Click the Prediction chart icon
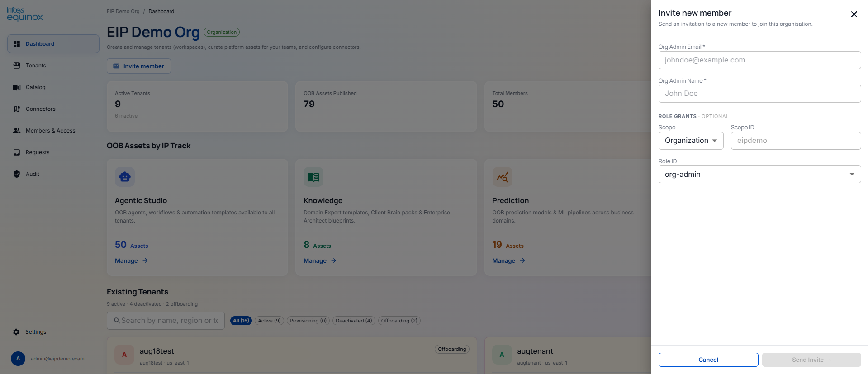Image resolution: width=868 pixels, height=374 pixels. pyautogui.click(x=503, y=177)
